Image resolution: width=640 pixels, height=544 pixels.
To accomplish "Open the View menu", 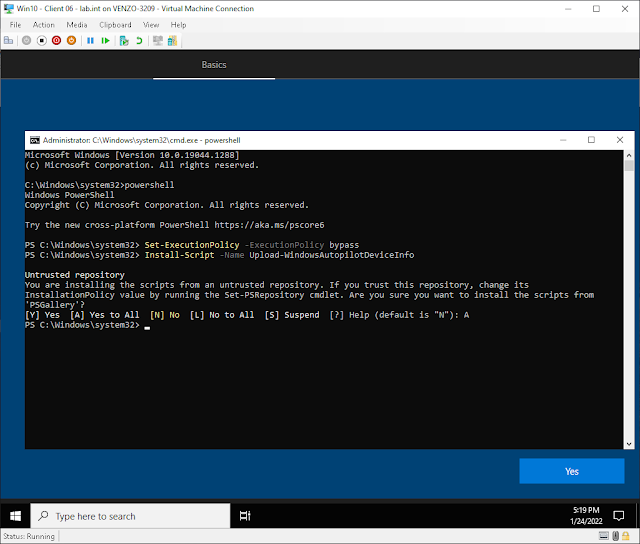I will click(x=151, y=25).
